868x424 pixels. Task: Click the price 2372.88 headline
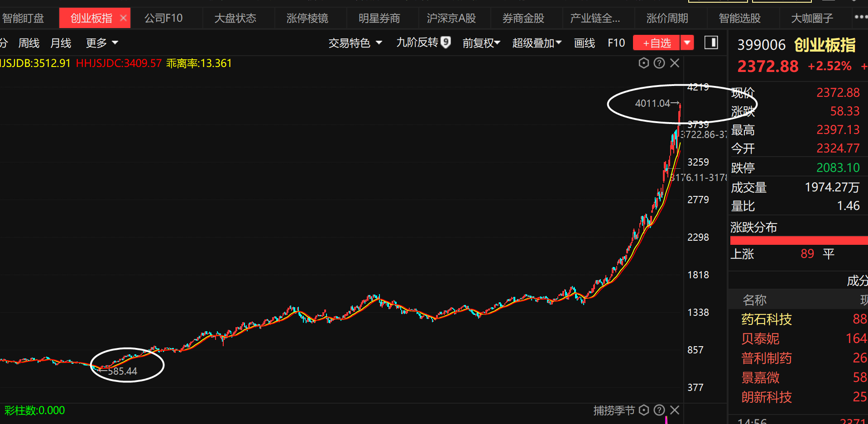pyautogui.click(x=768, y=67)
